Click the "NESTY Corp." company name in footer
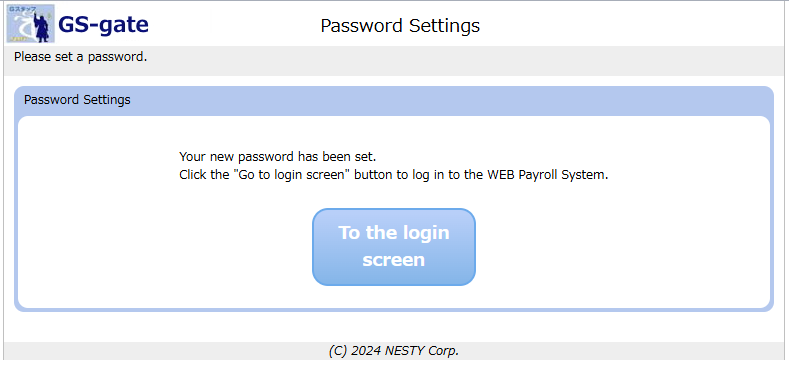The width and height of the screenshot is (789, 387). 422,351
